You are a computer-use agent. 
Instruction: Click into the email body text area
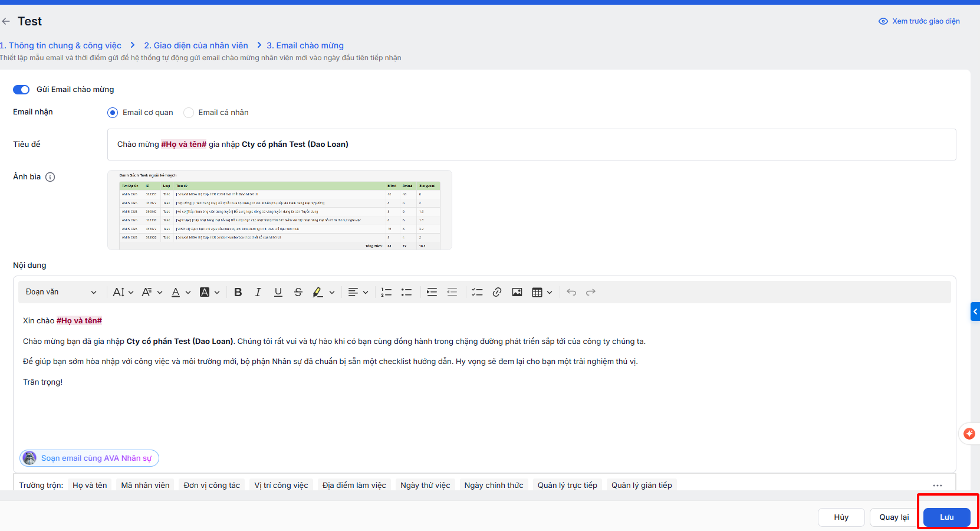click(x=484, y=378)
